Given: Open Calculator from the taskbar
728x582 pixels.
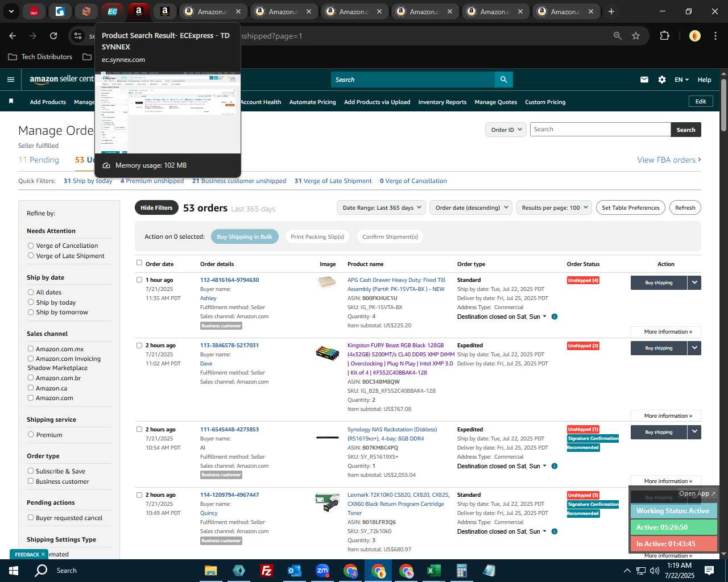Looking at the screenshot, I should [x=462, y=571].
